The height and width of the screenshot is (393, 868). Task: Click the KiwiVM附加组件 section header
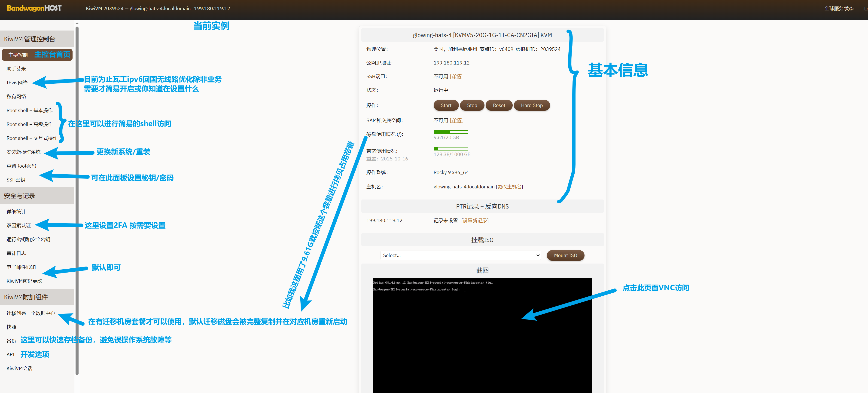37,297
